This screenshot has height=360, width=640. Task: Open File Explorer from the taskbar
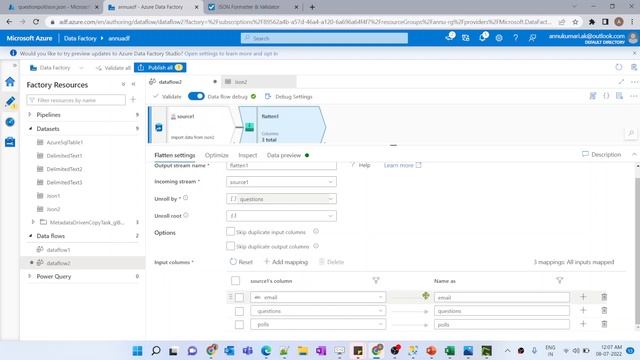coord(302,351)
